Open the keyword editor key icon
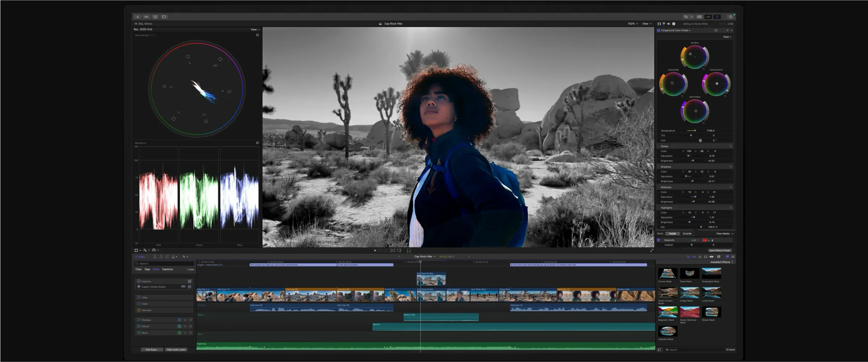This screenshot has height=362, width=868. 146,17
